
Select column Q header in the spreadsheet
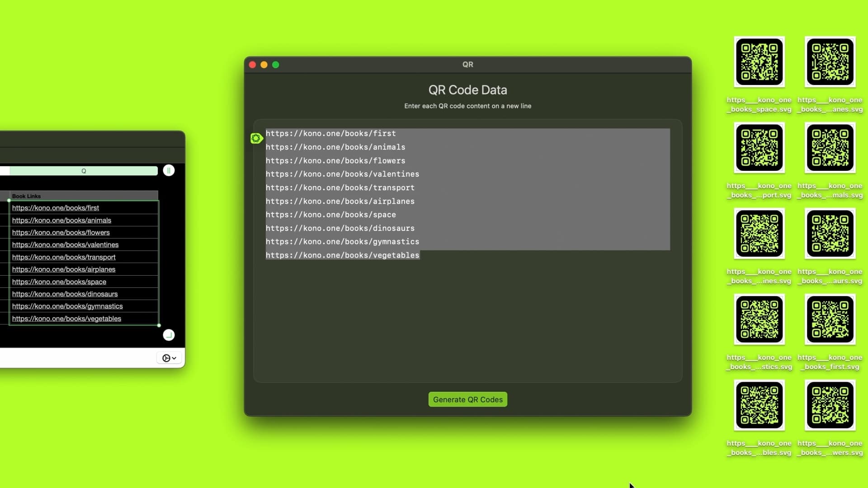point(84,171)
